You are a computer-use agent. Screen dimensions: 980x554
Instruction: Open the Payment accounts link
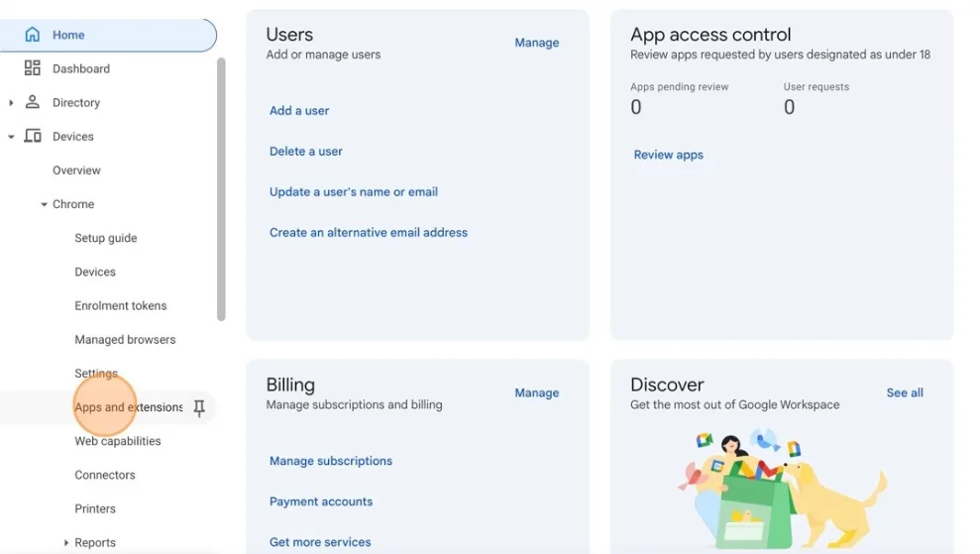coord(321,501)
